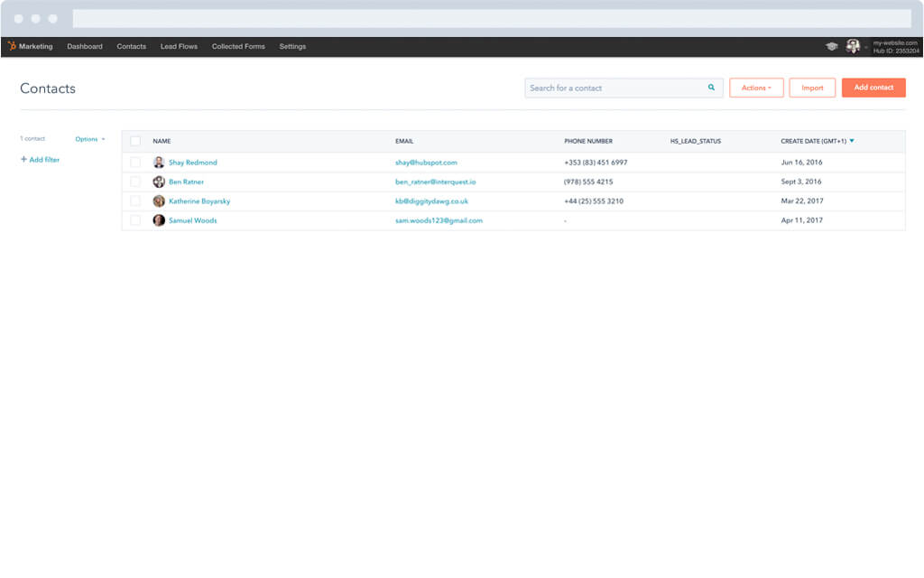Image resolution: width=924 pixels, height=578 pixels.
Task: Click the HubSpot sprocket logo icon
Action: [x=12, y=46]
